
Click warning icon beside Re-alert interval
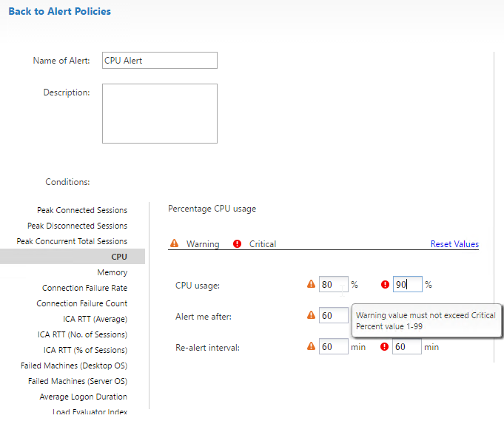(x=311, y=346)
